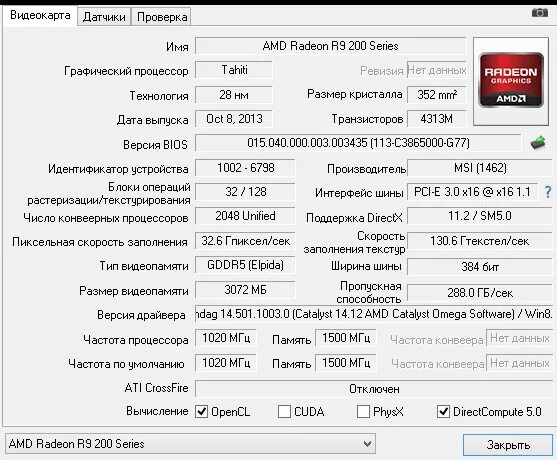
Task: Toggle the OpenCL checkbox
Action: (x=201, y=412)
